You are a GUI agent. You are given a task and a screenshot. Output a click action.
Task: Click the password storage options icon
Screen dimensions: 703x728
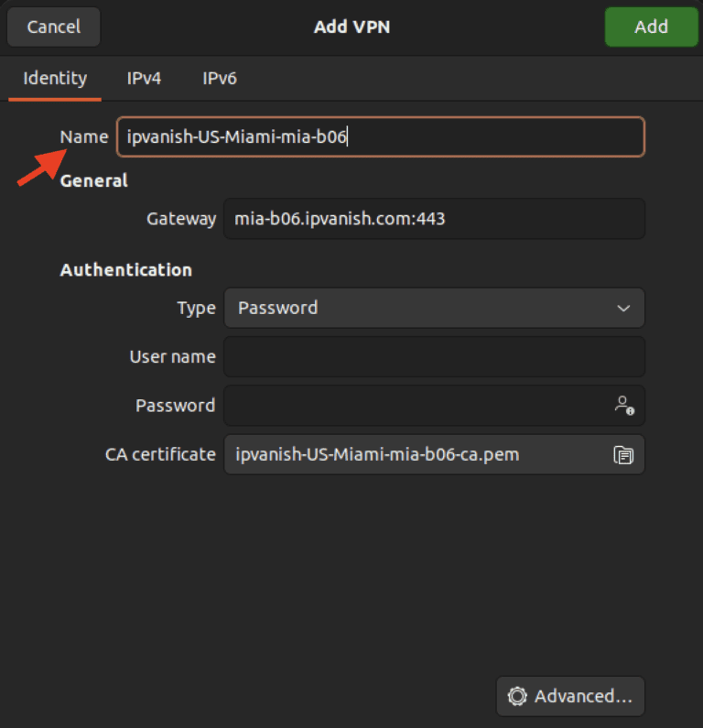[624, 406]
